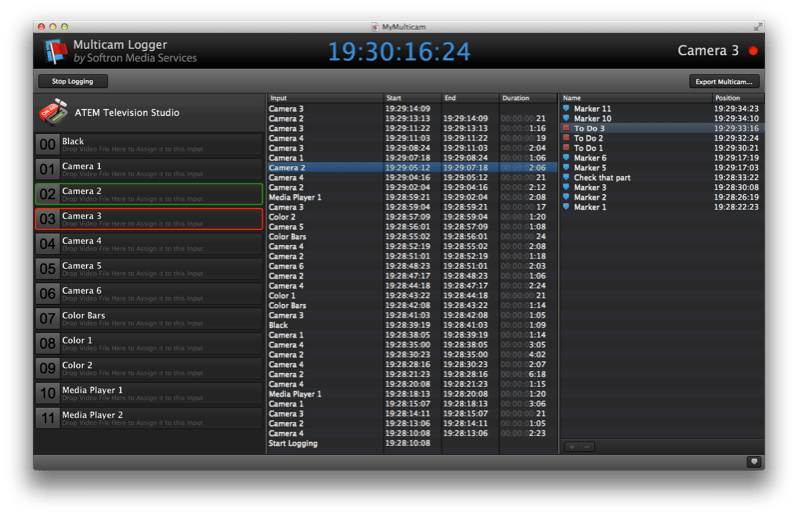
Task: Select Color 1 log entry at 19:28:43:22
Action: click(412, 296)
